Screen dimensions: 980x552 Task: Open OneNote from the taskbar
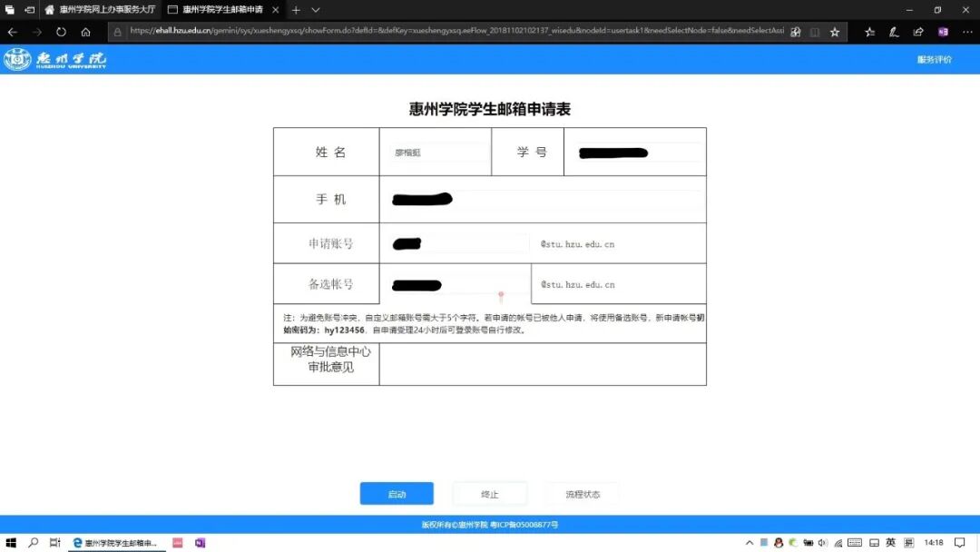[200, 543]
